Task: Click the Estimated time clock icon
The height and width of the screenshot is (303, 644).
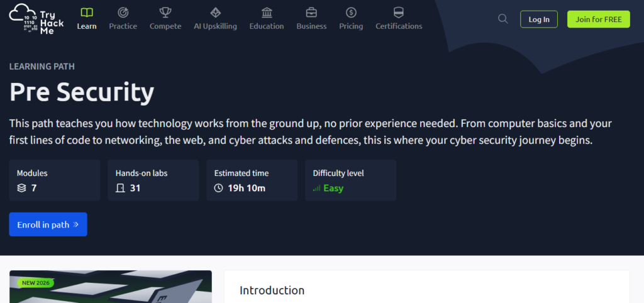Action: [x=218, y=189]
